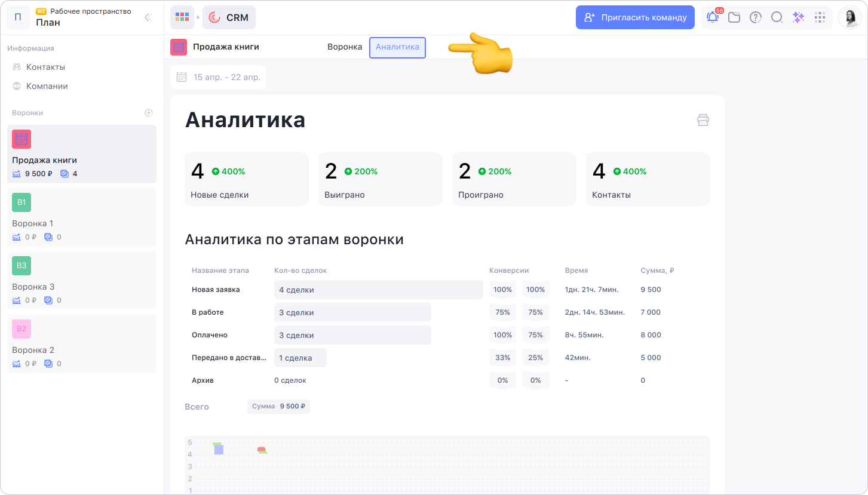This screenshot has height=495, width=868.
Task: Open Контакты in the sidebar
Action: click(x=45, y=67)
